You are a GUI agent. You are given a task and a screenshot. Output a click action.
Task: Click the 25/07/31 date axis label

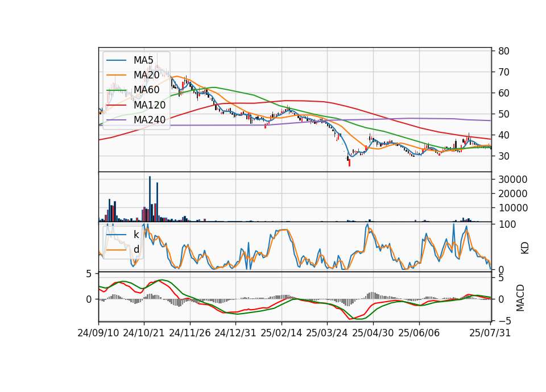pos(490,333)
